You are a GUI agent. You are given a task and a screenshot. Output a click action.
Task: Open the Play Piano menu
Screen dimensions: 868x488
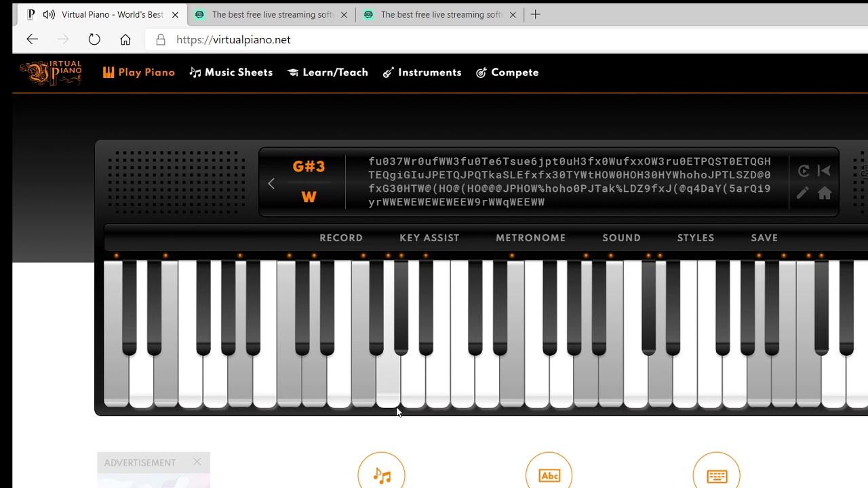(x=138, y=73)
